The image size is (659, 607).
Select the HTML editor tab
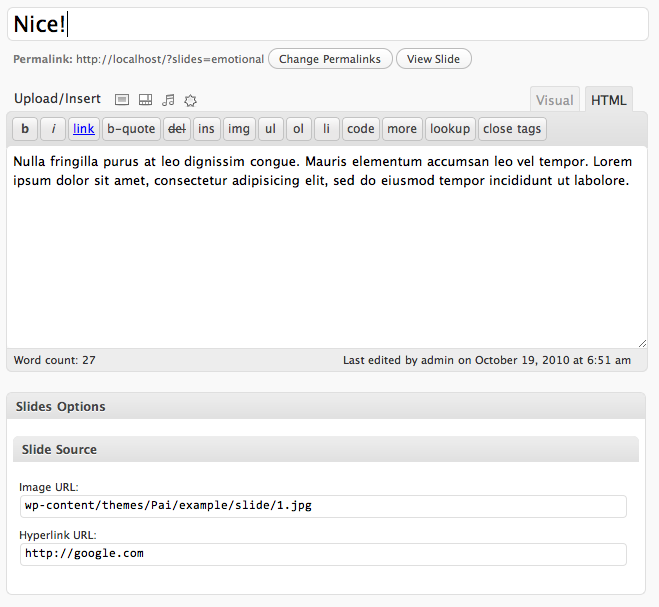[x=609, y=100]
